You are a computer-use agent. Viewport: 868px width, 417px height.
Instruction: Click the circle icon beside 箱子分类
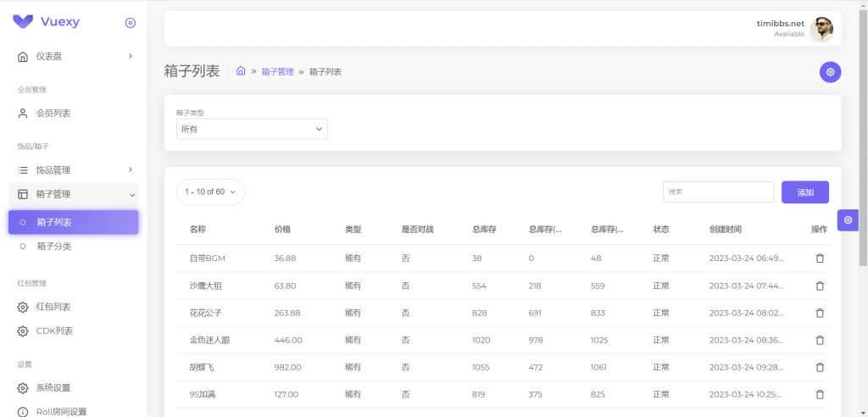23,247
